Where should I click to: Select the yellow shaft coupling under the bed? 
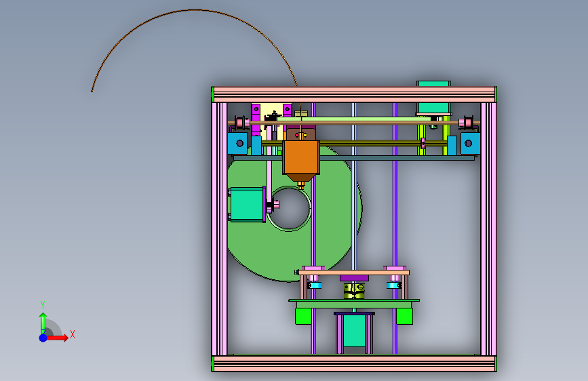pyautogui.click(x=354, y=291)
